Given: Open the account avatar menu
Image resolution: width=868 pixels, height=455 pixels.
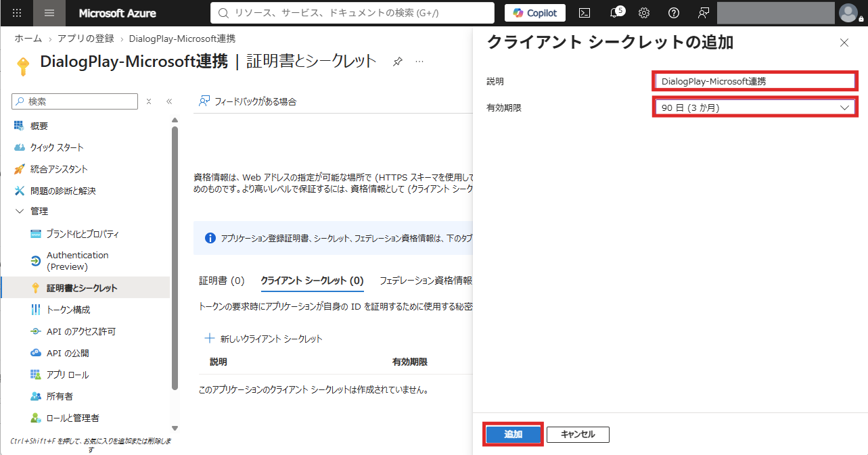Looking at the screenshot, I should pos(848,13).
